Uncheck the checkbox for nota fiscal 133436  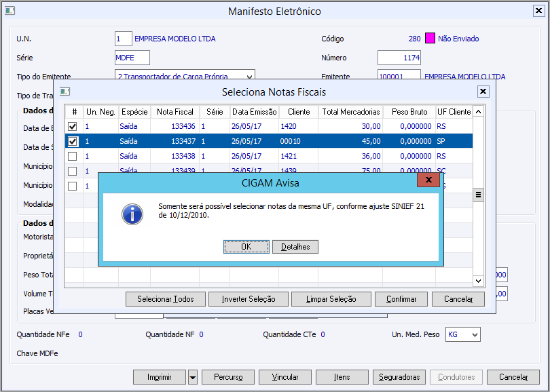(72, 126)
